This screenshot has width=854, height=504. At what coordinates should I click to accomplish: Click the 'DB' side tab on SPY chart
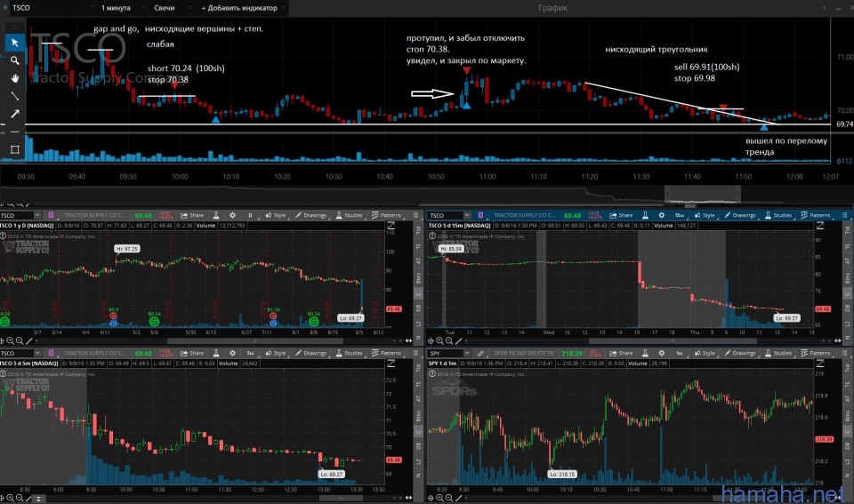click(848, 445)
